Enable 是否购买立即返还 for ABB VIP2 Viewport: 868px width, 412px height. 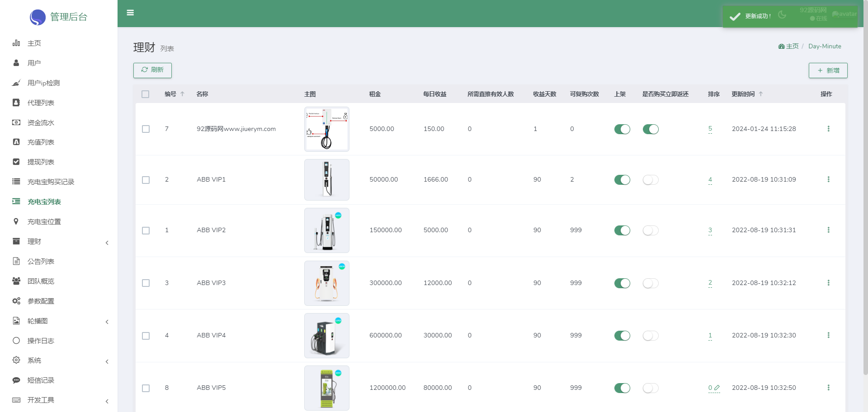point(651,230)
